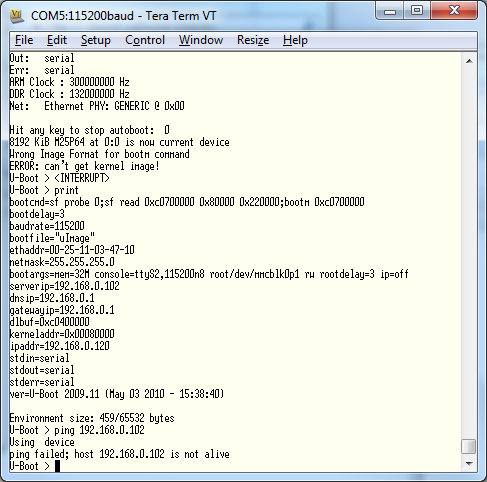The width and height of the screenshot is (487, 482).
Task: Click 'Ethernet PHY: GENERIC @ 0x00' line
Action: point(97,106)
